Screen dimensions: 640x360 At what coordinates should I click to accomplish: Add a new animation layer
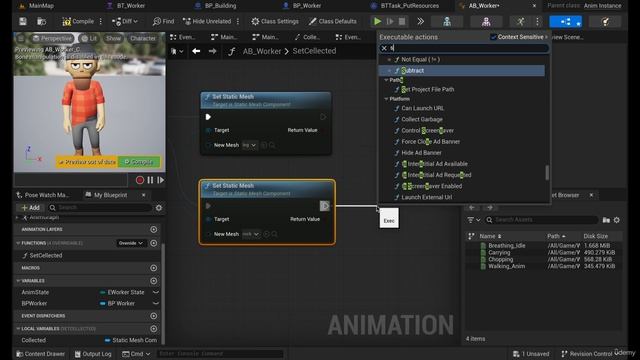coord(153,229)
